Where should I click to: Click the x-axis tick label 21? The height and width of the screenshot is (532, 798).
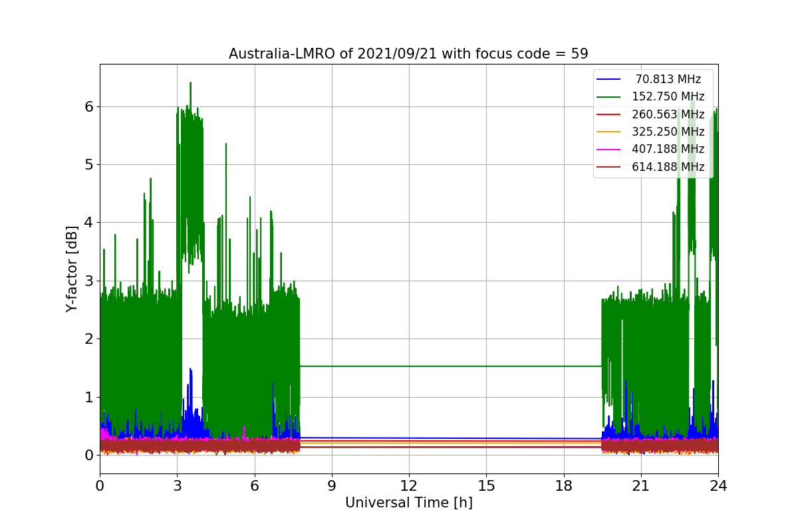click(641, 486)
